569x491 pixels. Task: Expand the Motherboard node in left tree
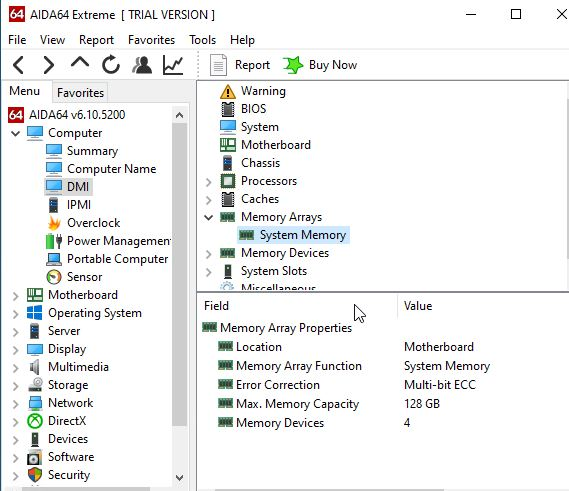pyautogui.click(x=15, y=296)
